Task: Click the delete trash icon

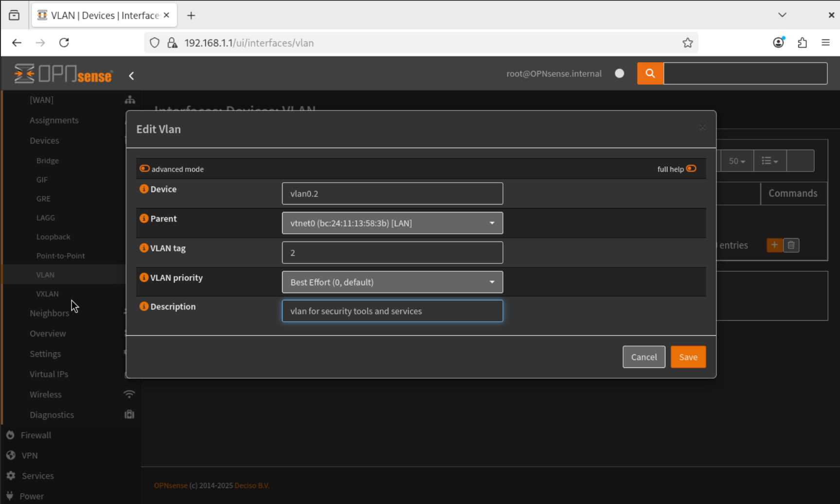Action: click(x=791, y=245)
